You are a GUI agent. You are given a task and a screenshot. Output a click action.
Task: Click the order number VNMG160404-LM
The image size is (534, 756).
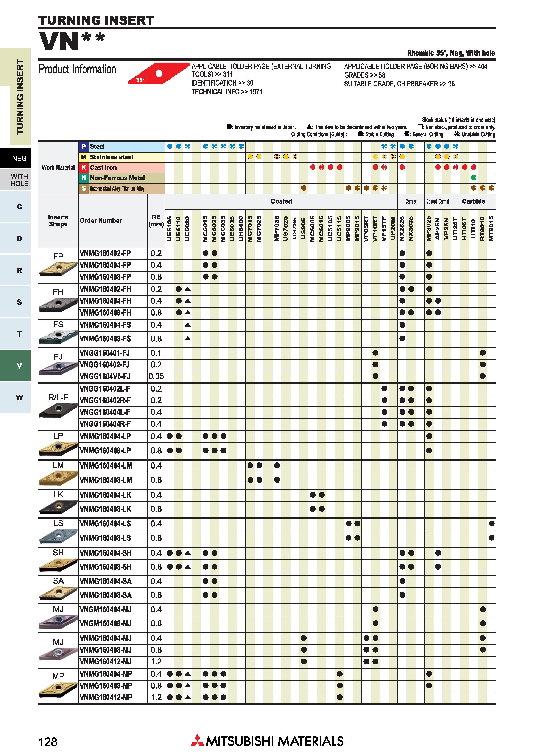pos(106,466)
